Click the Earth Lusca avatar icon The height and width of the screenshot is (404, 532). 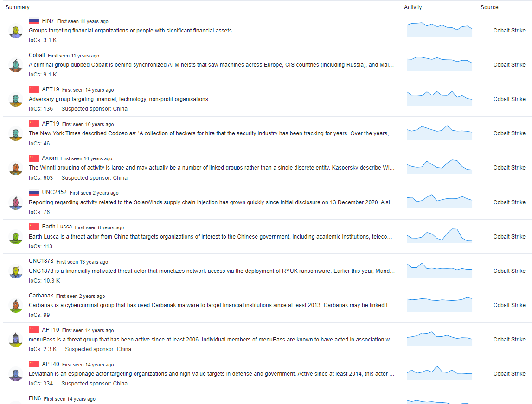pos(16,237)
